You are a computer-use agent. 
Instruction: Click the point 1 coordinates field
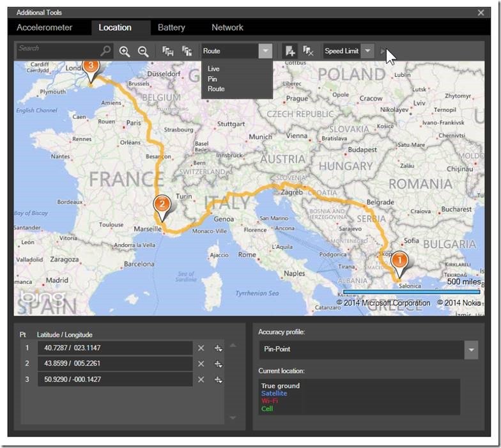click(x=115, y=348)
